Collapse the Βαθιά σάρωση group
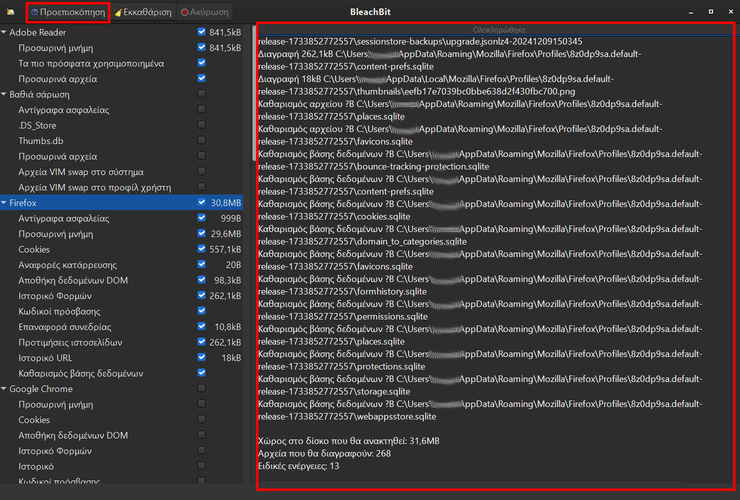The height and width of the screenshot is (500, 740). [5, 94]
